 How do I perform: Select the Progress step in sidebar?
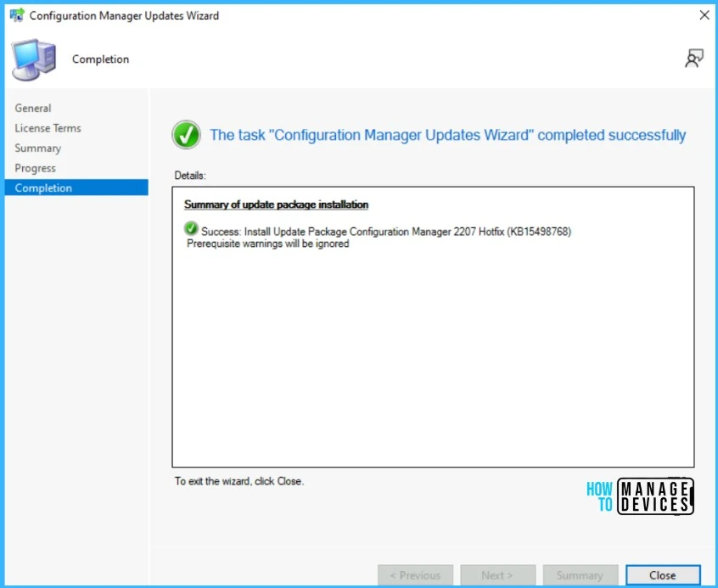coord(35,168)
